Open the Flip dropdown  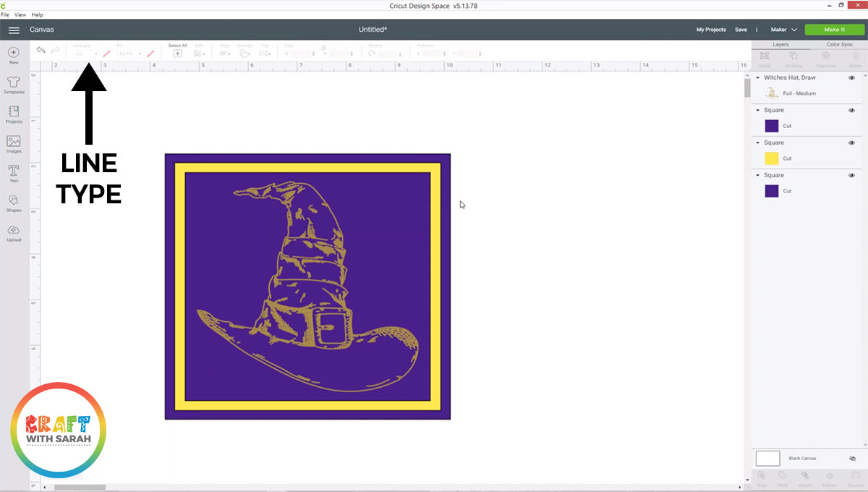pos(265,54)
